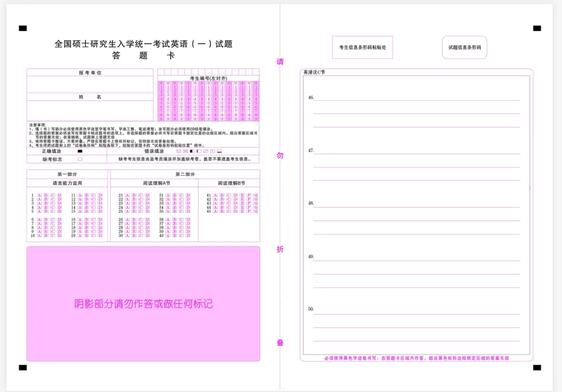The height and width of the screenshot is (392, 562).
Task: Click the 错误填涂 label
Action: [154, 151]
